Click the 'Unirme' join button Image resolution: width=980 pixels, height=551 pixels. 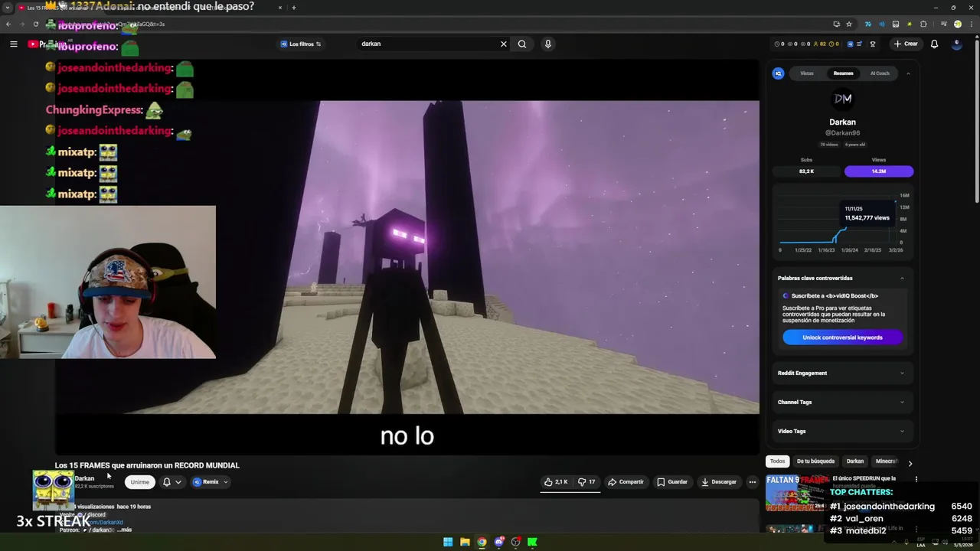[139, 482]
